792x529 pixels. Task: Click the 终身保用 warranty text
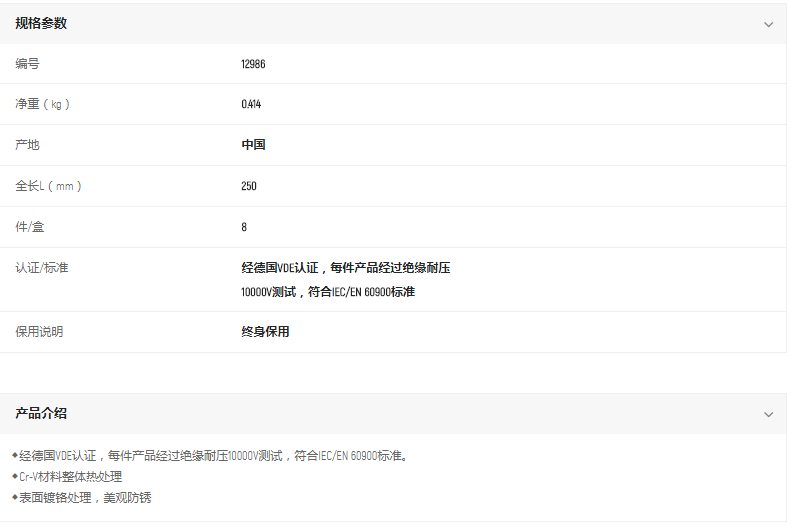[x=265, y=332]
